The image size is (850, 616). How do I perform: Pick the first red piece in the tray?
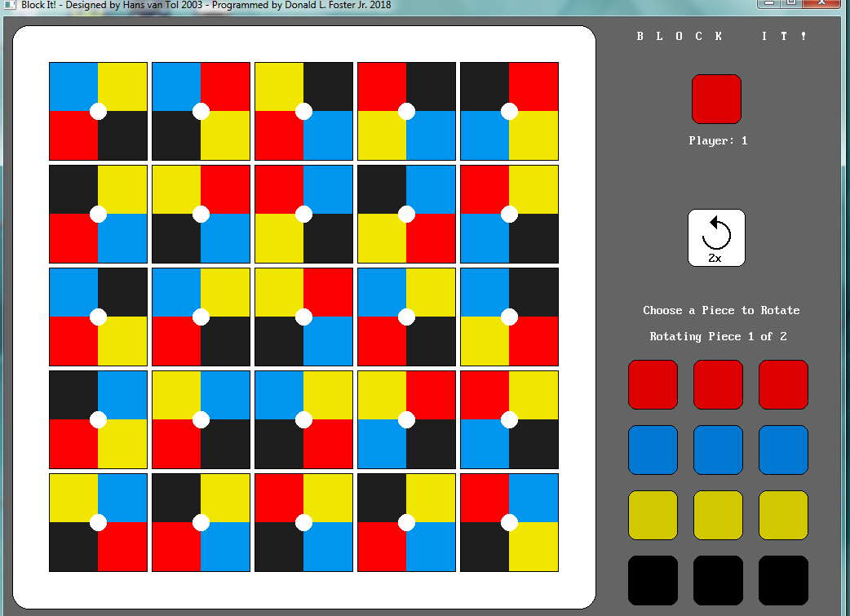click(x=653, y=384)
